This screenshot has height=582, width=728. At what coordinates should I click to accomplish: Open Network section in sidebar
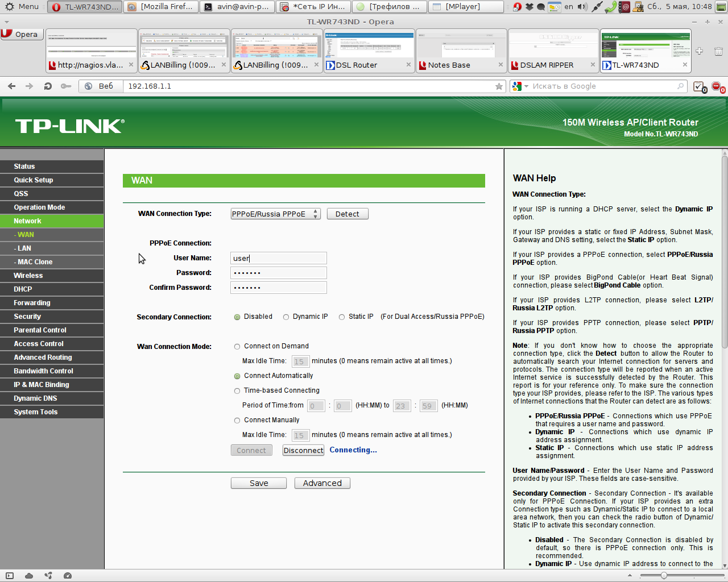(52, 221)
